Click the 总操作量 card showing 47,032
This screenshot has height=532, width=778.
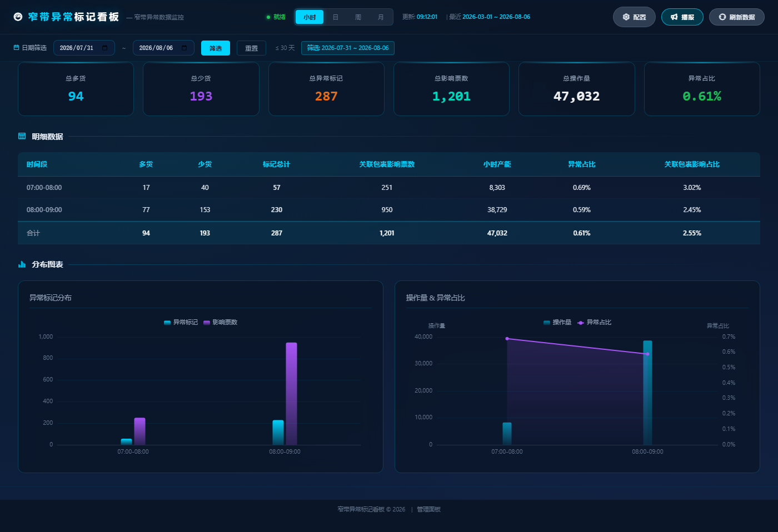click(577, 89)
